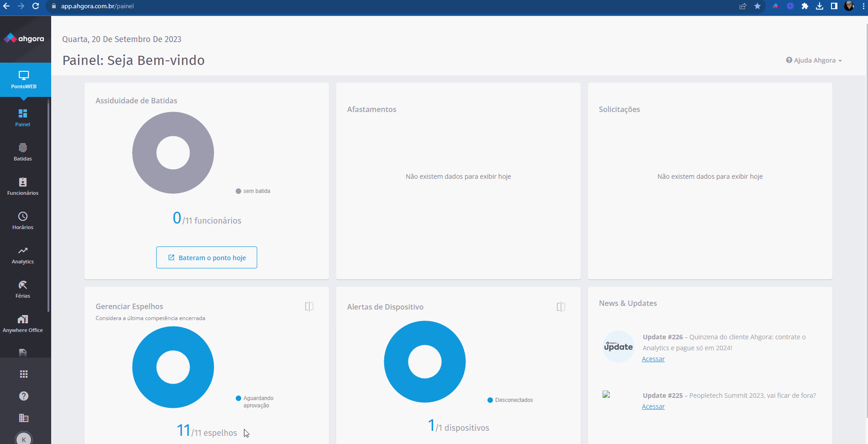This screenshot has height=444, width=868.
Task: Bookmark this page star icon
Action: coord(757,6)
